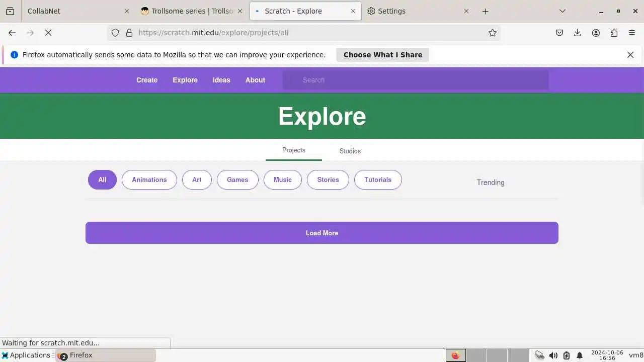Expand the list all tabs dropdown
This screenshot has width=644, height=362.
point(562,11)
